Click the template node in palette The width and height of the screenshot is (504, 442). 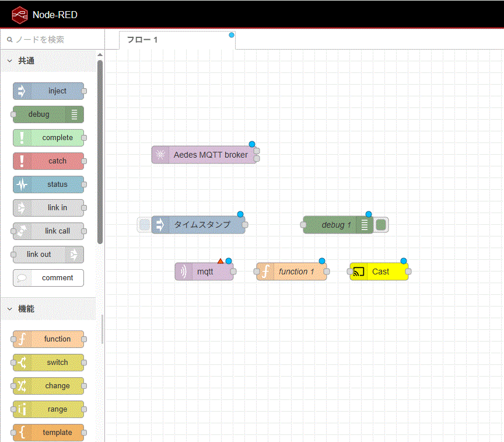coord(49,433)
